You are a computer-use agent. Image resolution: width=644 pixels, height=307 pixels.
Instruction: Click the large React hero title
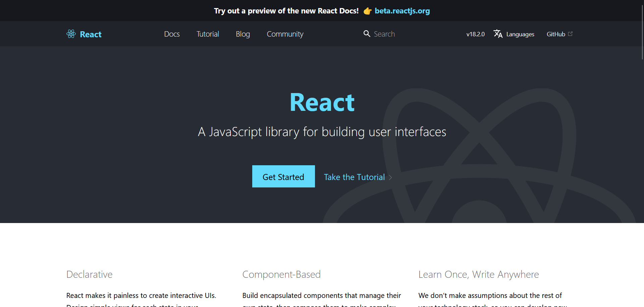coord(322,102)
